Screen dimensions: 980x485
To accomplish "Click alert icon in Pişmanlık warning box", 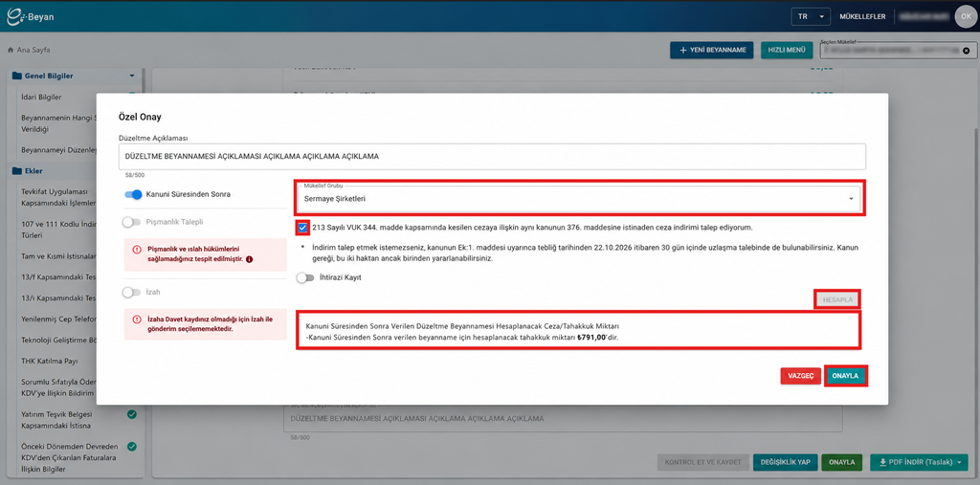I will coord(137,250).
